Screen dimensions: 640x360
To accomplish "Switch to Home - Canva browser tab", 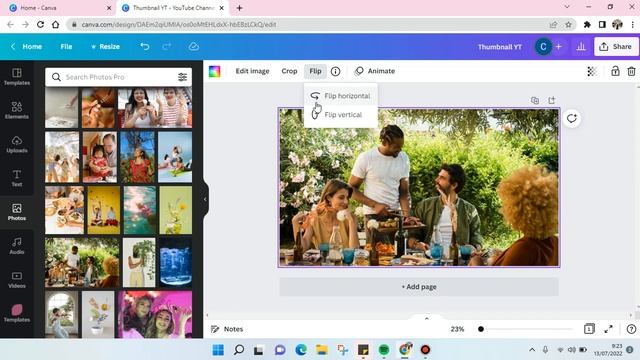I will coord(60,8).
